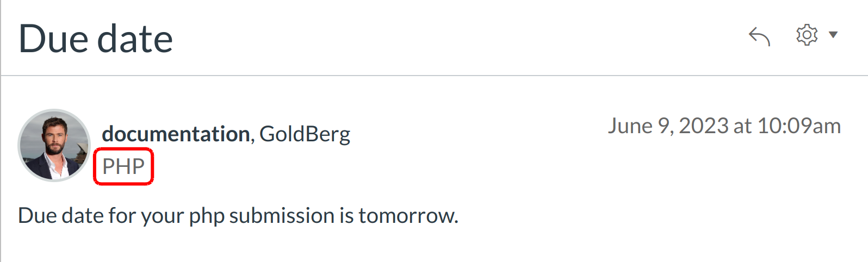Click the sender's profile avatar photo

coord(54,145)
